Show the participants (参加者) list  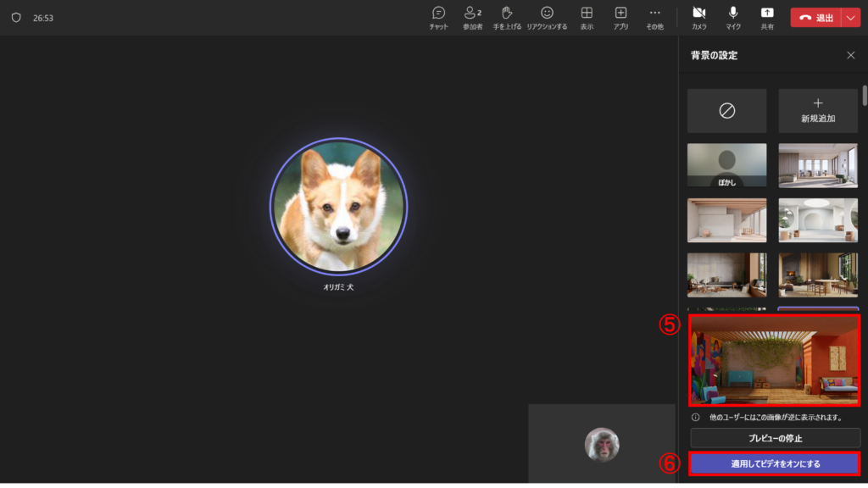click(x=472, y=17)
